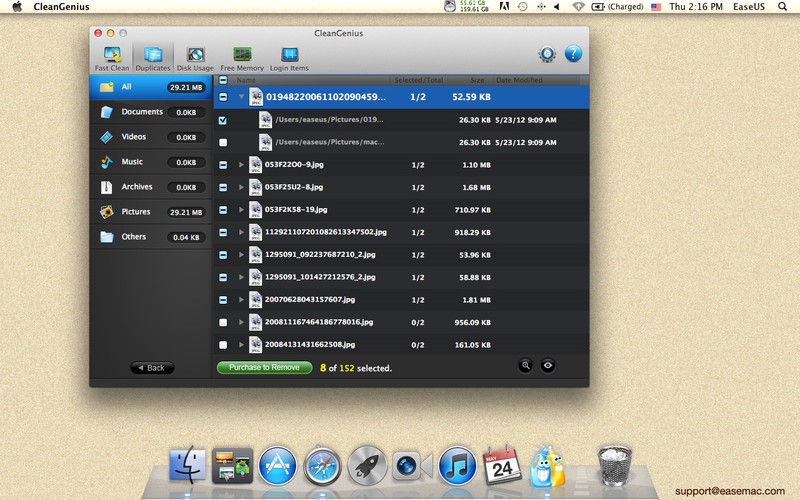Select the Videos category

coord(151,137)
